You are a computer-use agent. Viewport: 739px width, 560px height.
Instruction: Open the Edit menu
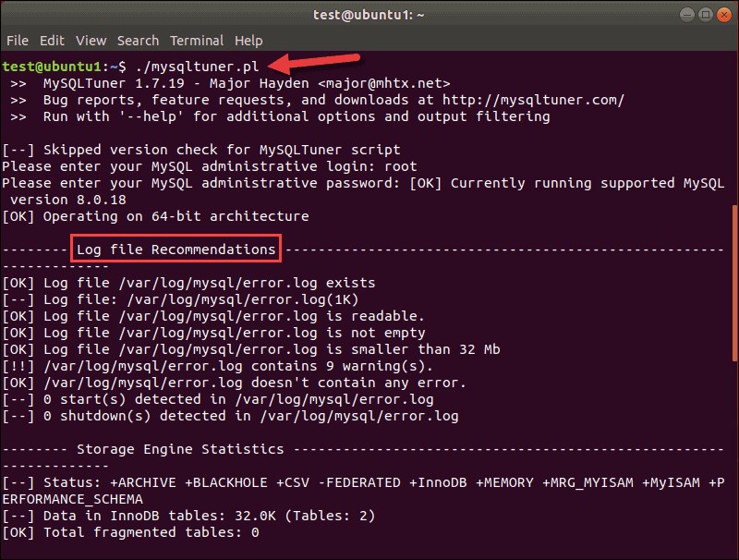52,41
